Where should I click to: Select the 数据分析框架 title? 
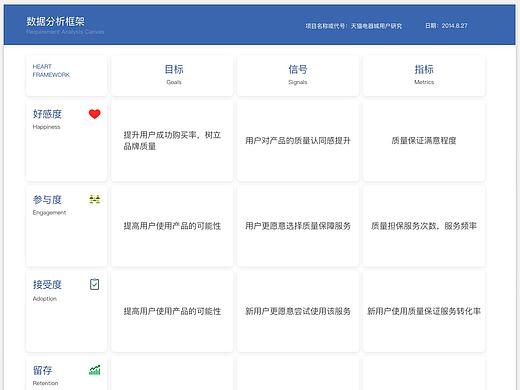[56, 21]
